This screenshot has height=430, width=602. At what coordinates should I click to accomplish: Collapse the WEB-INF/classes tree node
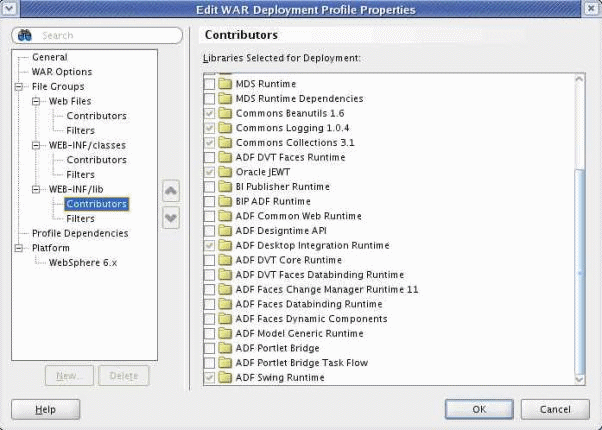[36, 146]
